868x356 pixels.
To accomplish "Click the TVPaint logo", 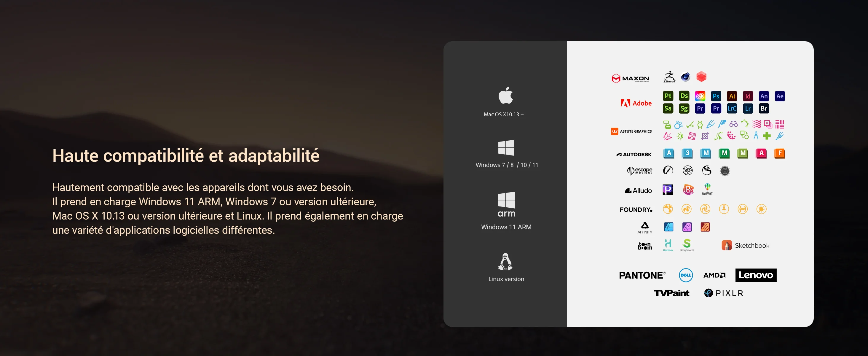I will [x=671, y=293].
